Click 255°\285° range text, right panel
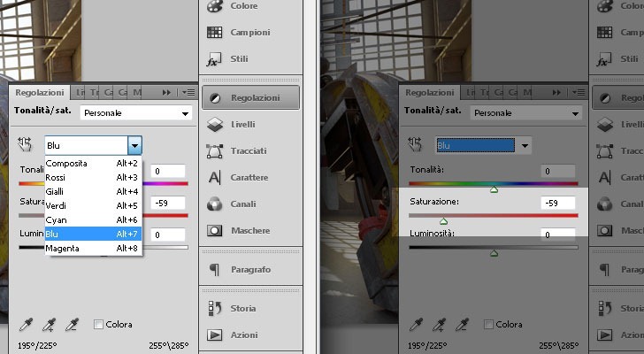The height and width of the screenshot is (354, 644). (558, 346)
